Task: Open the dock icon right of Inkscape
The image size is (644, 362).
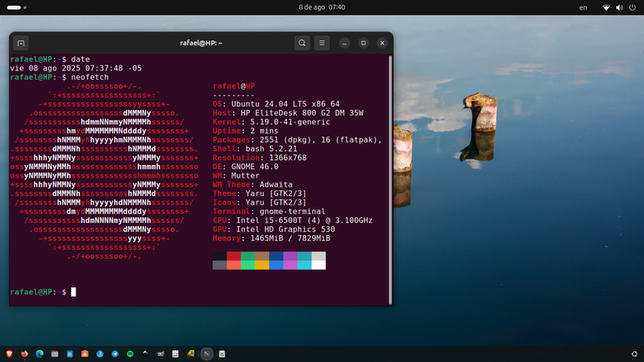Action: (160, 354)
